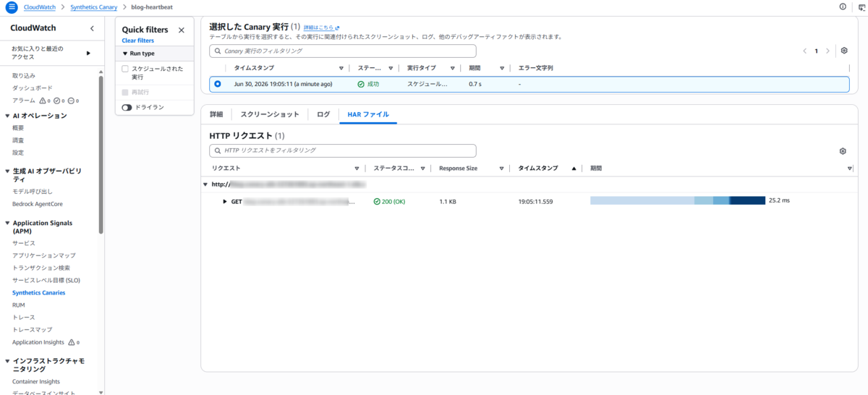Collapse the Application Signals (APM) section
The height and width of the screenshot is (395, 868).
point(7,224)
